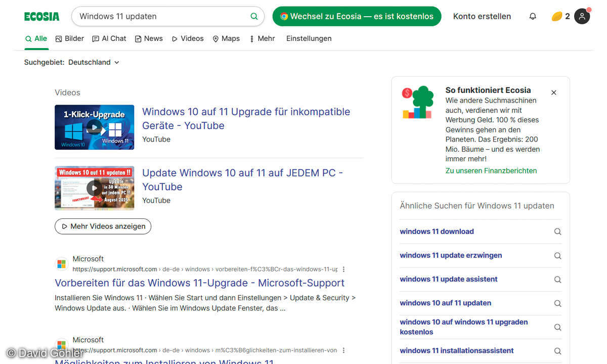This screenshot has height=364, width=607.
Task: Click the seed counter coin icon
Action: coord(556,16)
